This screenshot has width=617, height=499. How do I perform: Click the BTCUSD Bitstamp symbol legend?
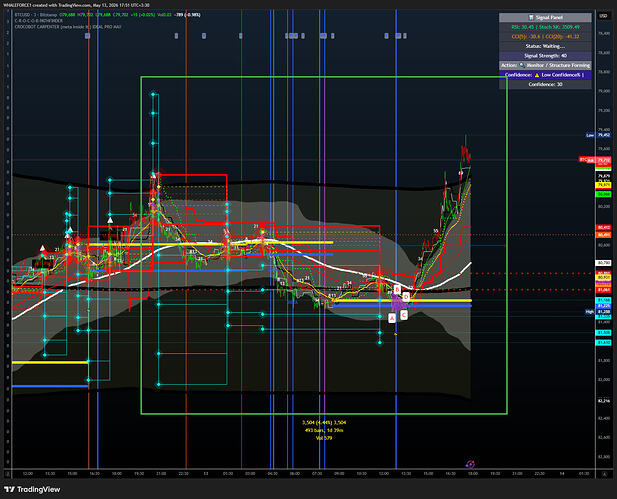pyautogui.click(x=36, y=15)
